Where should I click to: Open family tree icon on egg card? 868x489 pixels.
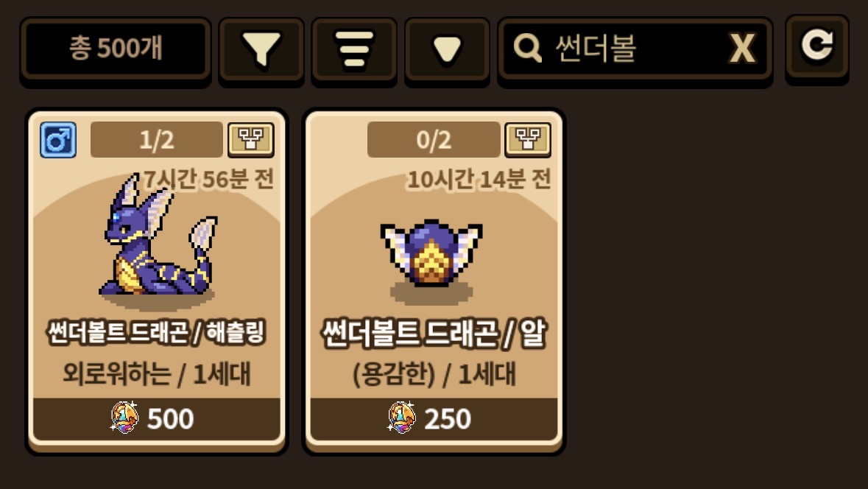pyautogui.click(x=528, y=139)
